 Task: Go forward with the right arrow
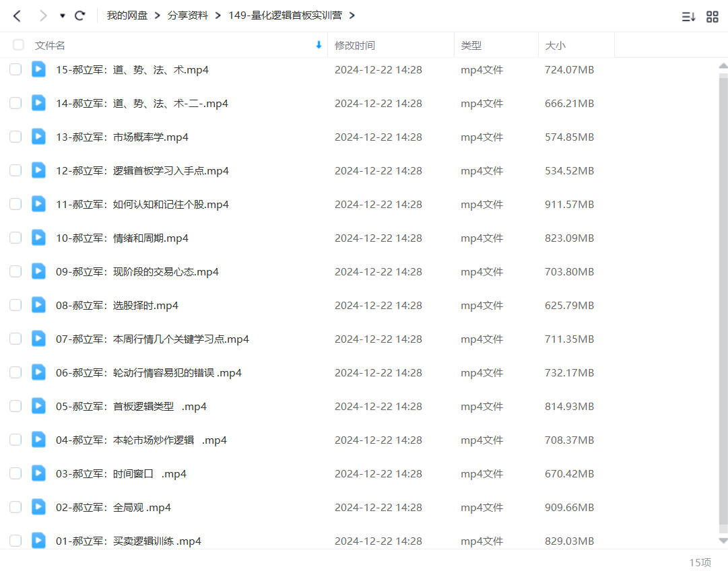coord(42,16)
